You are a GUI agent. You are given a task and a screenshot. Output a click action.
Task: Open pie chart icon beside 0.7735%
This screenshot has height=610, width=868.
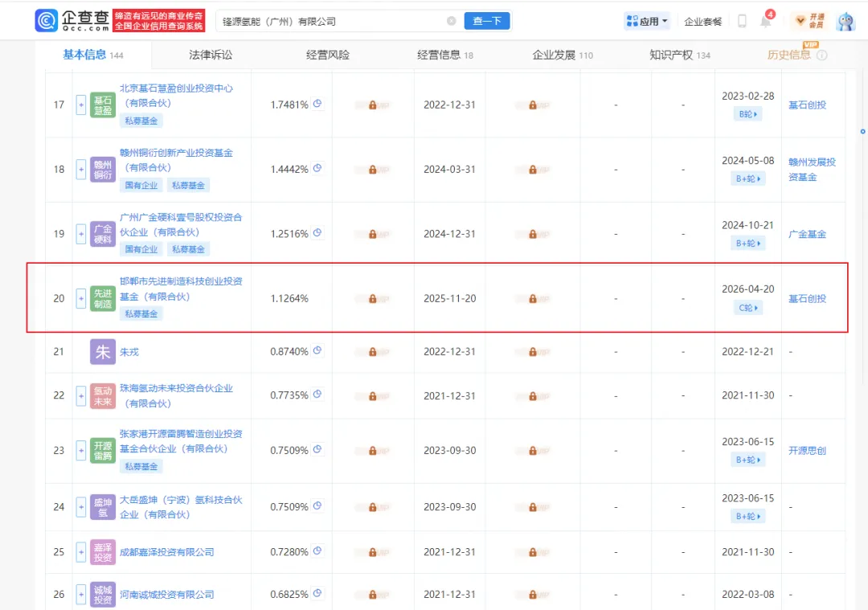tap(317, 394)
